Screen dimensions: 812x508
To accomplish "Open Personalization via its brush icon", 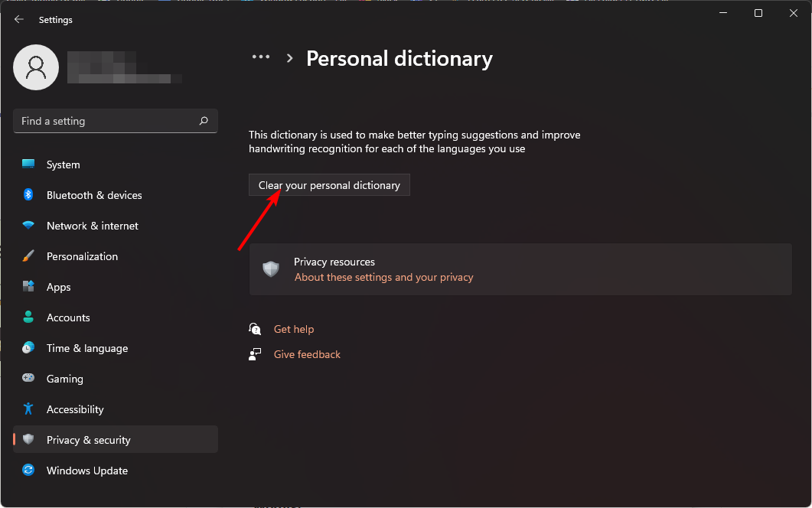I will tap(28, 256).
